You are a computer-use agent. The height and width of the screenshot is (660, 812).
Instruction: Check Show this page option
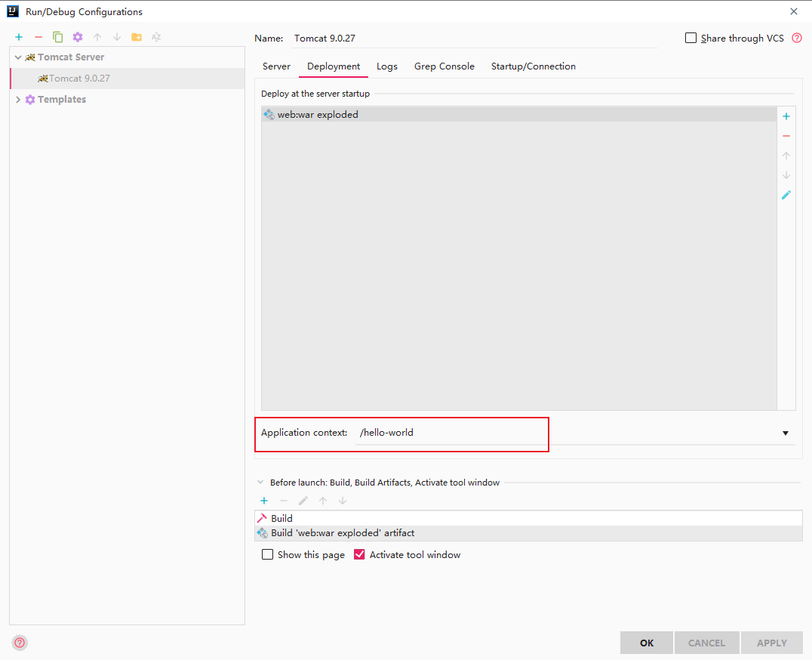(x=267, y=555)
